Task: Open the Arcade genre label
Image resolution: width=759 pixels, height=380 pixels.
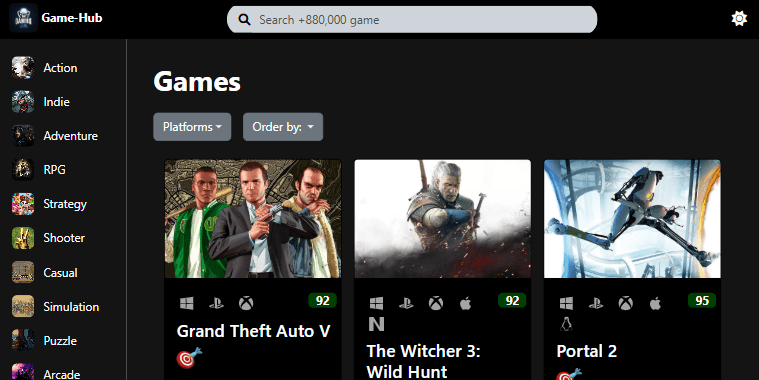Action: coord(61,374)
